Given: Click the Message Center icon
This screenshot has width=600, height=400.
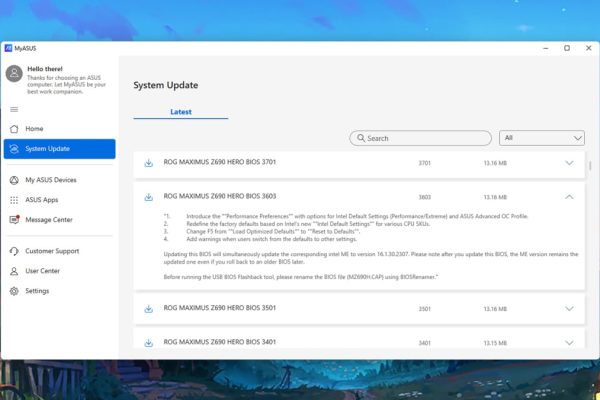Looking at the screenshot, I should click(15, 220).
